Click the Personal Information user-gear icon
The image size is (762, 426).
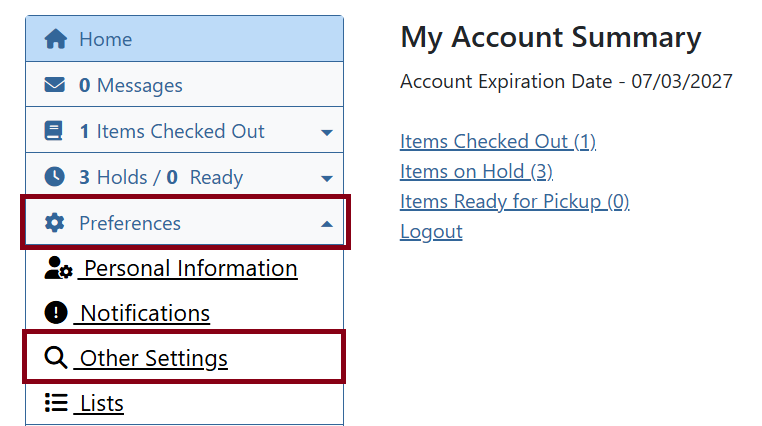coord(58,269)
